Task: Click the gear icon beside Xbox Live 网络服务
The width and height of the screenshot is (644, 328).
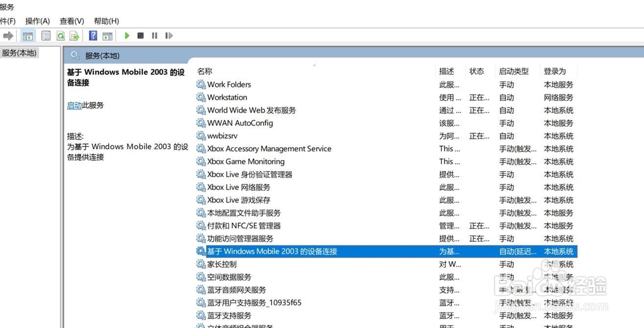Action: tap(201, 187)
